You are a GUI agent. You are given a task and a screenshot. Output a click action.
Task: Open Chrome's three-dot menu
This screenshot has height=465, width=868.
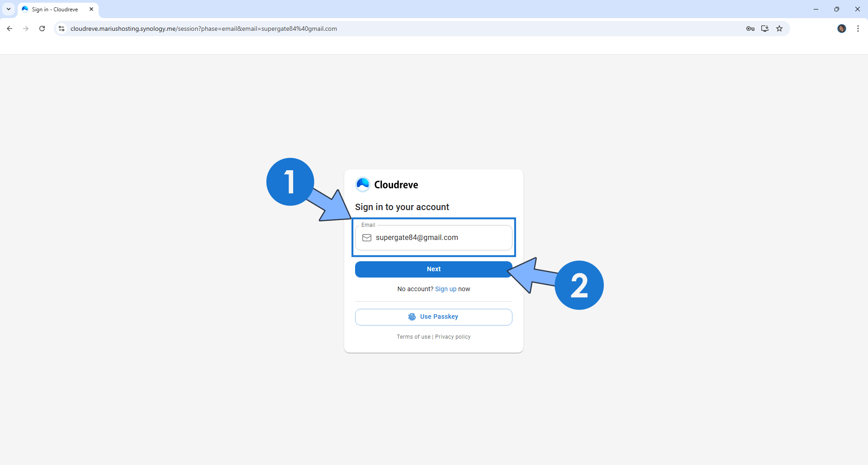[x=858, y=29]
